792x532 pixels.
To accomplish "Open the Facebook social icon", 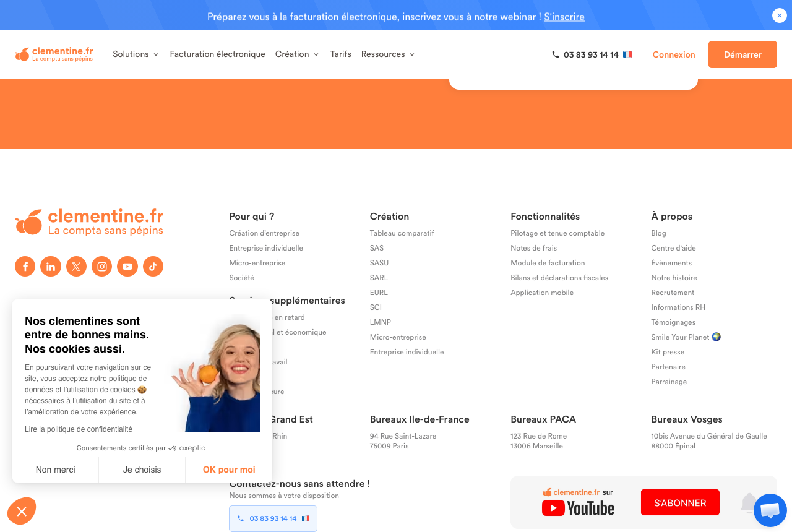I will [x=25, y=267].
